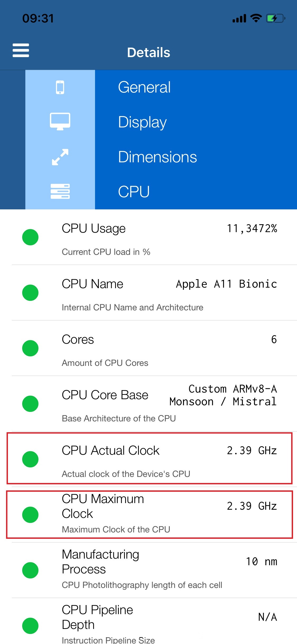Tap the phone icon for General
This screenshot has width=297, height=644.
coord(60,87)
